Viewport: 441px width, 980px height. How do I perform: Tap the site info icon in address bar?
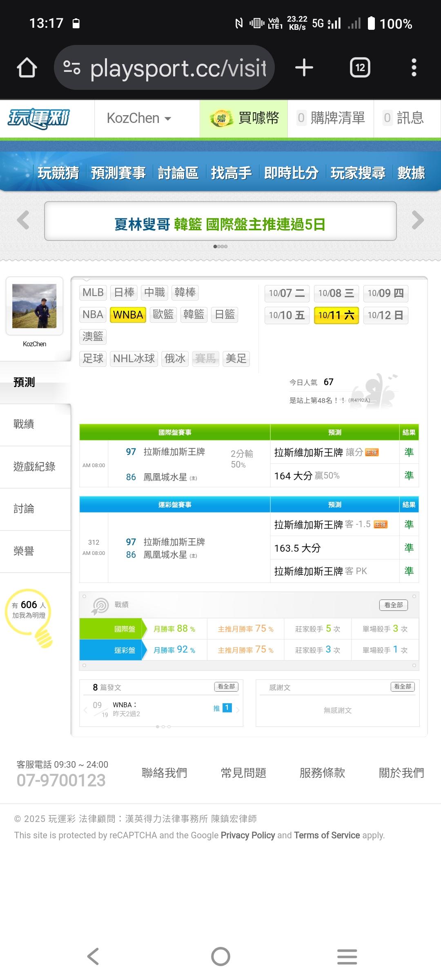coord(72,67)
